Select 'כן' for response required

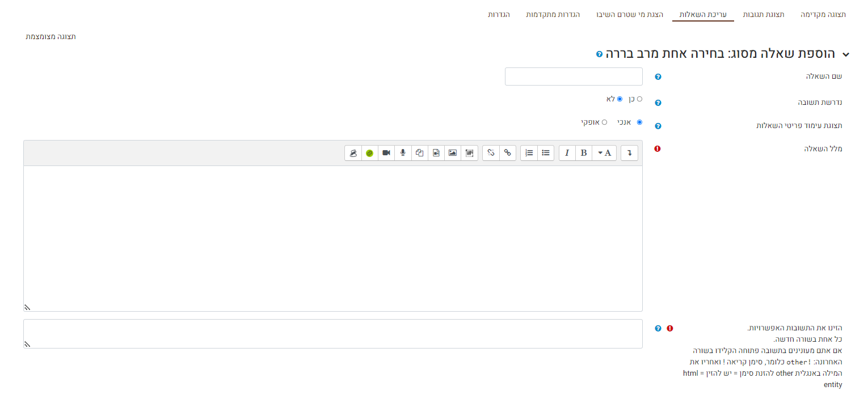click(640, 99)
